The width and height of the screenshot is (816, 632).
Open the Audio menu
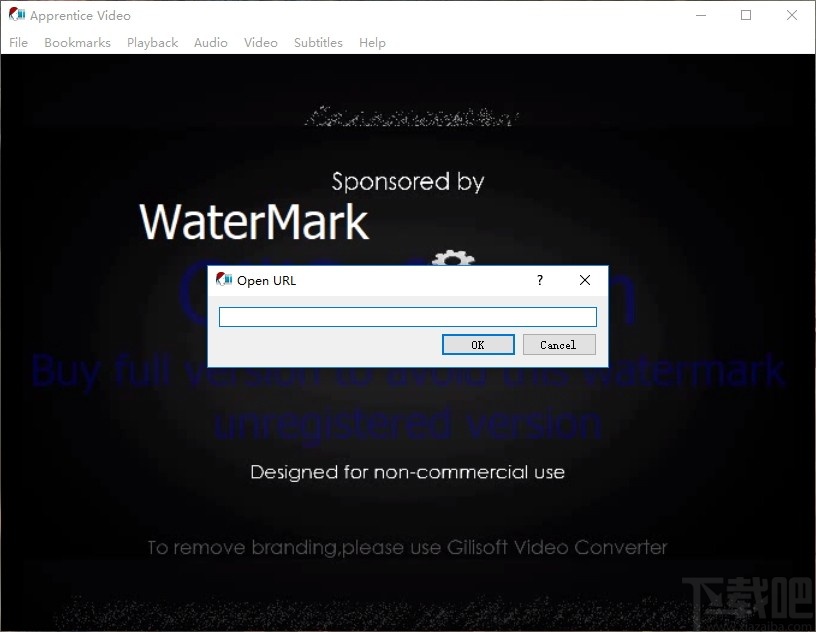210,43
